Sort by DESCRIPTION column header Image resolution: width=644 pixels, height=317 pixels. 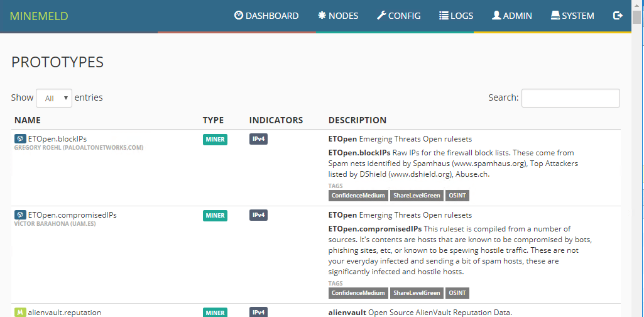(x=357, y=120)
